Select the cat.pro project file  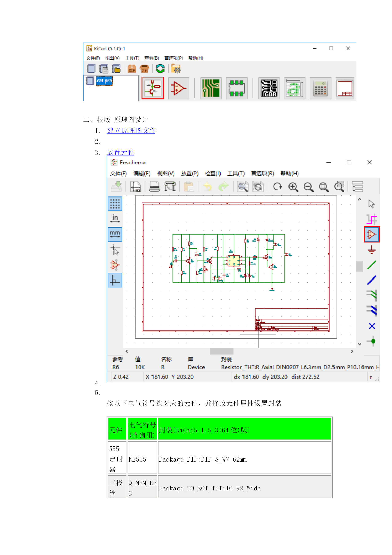[x=104, y=81]
